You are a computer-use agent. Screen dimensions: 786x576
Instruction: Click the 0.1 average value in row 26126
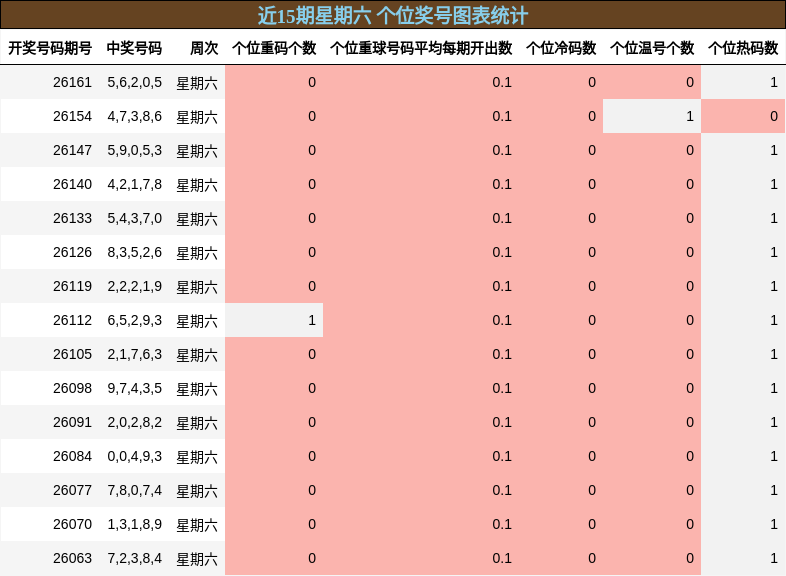tap(502, 252)
